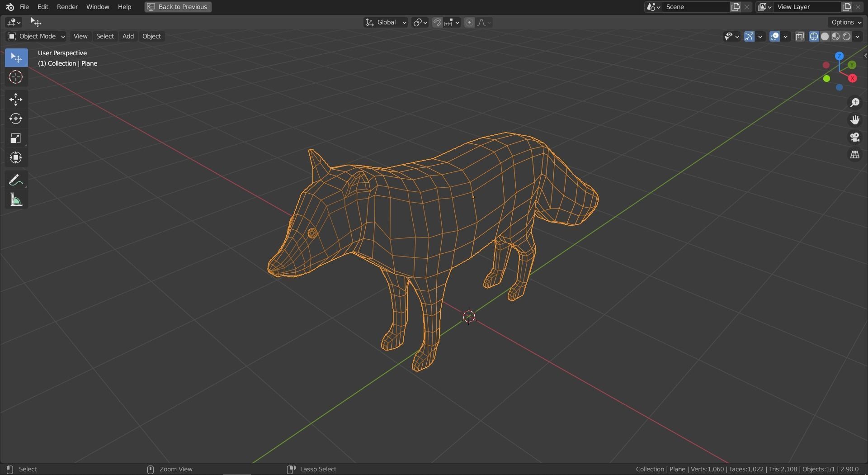868x475 pixels.
Task: Activate the 3D Cursor tool
Action: tap(16, 77)
